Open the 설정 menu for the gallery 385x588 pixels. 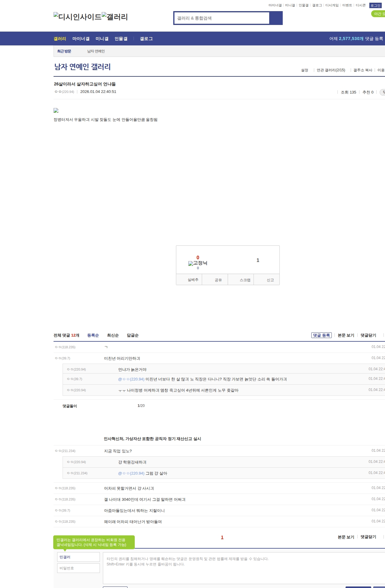[304, 70]
